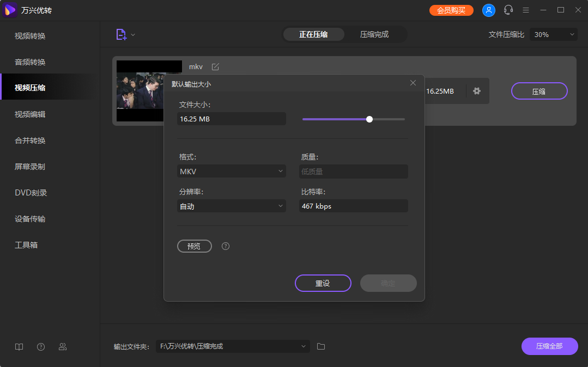Open the user guide book icon
The height and width of the screenshot is (367, 588).
(x=19, y=346)
